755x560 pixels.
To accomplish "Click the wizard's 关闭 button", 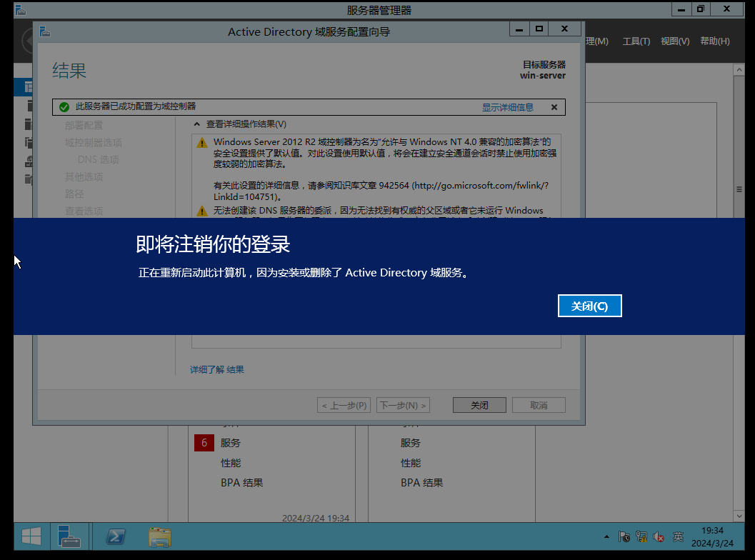I will click(479, 406).
